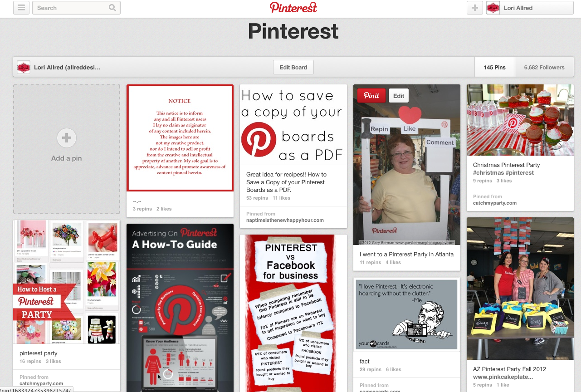Open the Pinterest home navigation menu
The height and width of the screenshot is (392, 581).
click(21, 8)
